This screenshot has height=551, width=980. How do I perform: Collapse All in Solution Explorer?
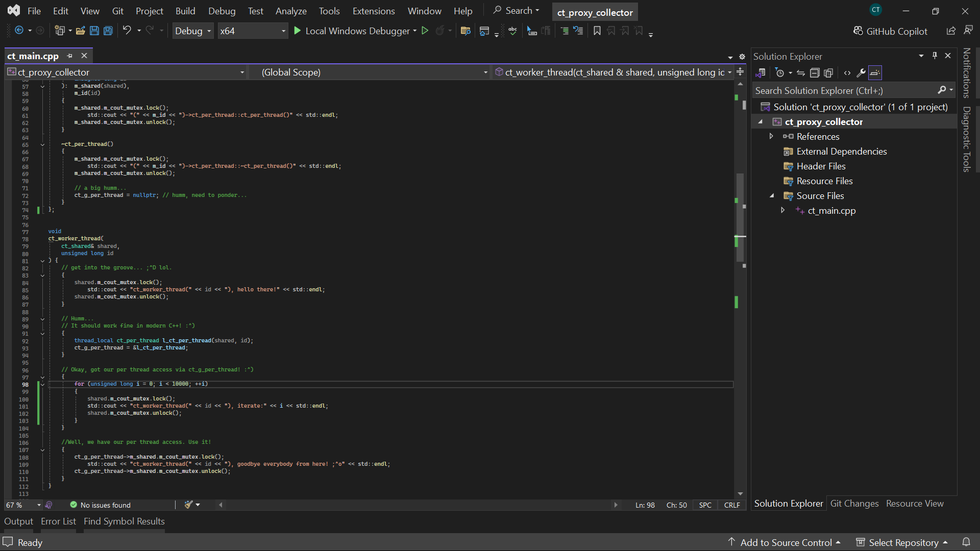pos(815,73)
